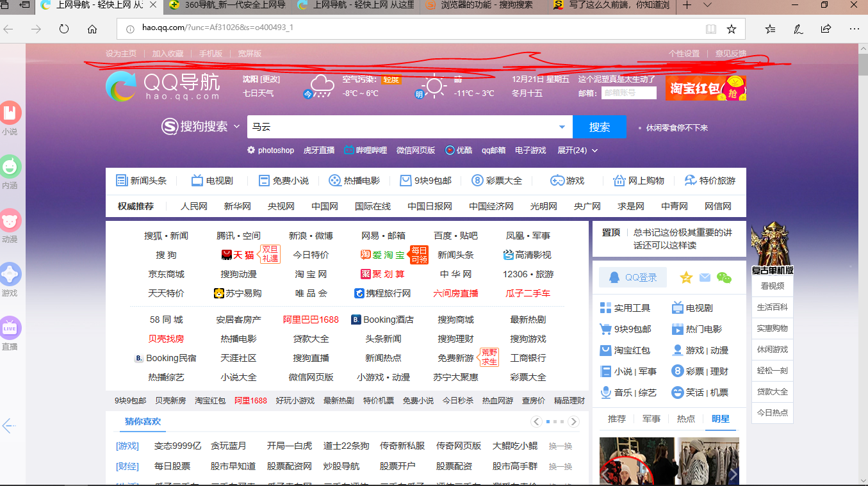Refresh the page
The image size is (868, 486).
click(x=64, y=29)
